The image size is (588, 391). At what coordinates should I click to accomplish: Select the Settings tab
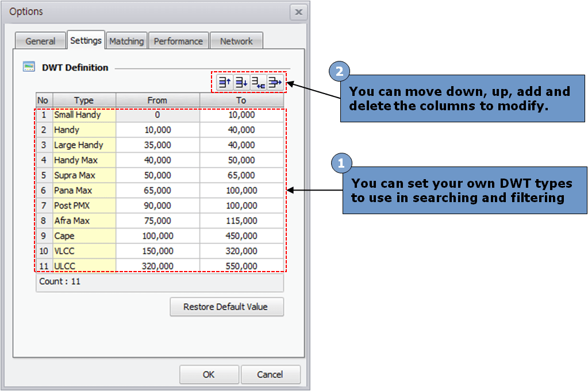coord(86,40)
